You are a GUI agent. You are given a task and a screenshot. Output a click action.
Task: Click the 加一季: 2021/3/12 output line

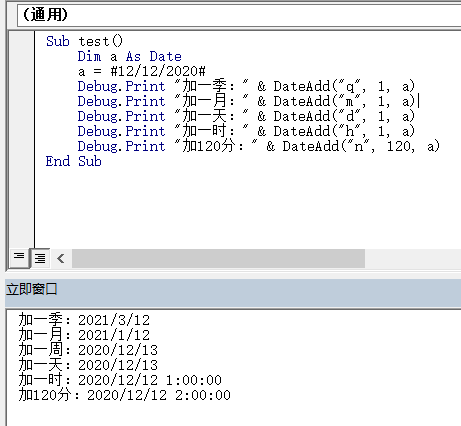(x=84, y=320)
